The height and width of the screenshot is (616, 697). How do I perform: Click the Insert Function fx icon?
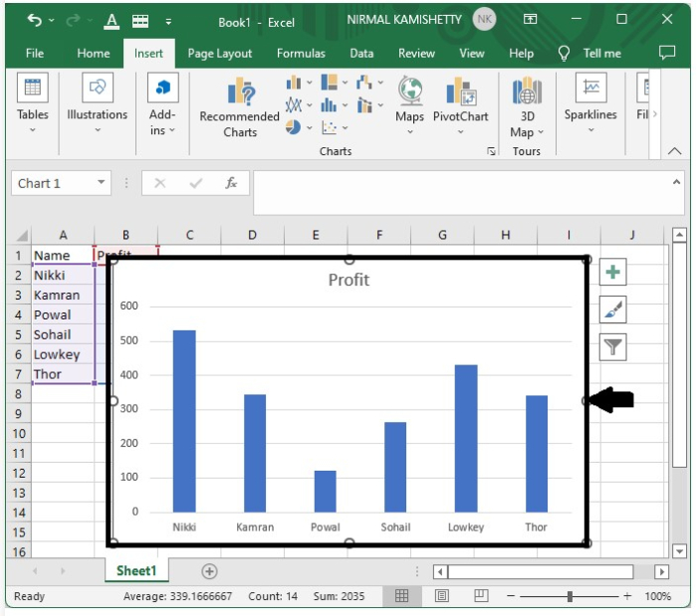[x=231, y=183]
